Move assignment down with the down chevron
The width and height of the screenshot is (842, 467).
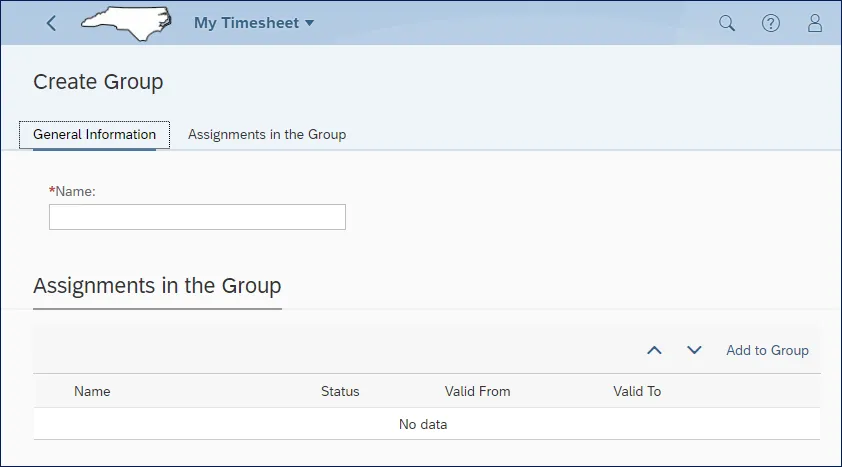click(694, 350)
